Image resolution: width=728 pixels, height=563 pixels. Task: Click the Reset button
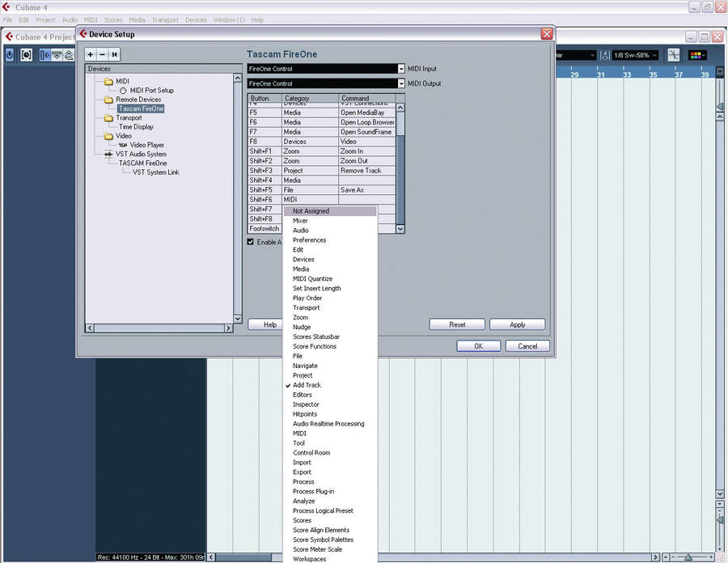pos(457,324)
